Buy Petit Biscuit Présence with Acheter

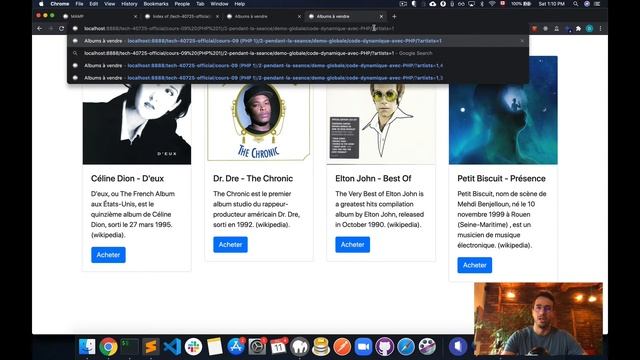tap(475, 265)
